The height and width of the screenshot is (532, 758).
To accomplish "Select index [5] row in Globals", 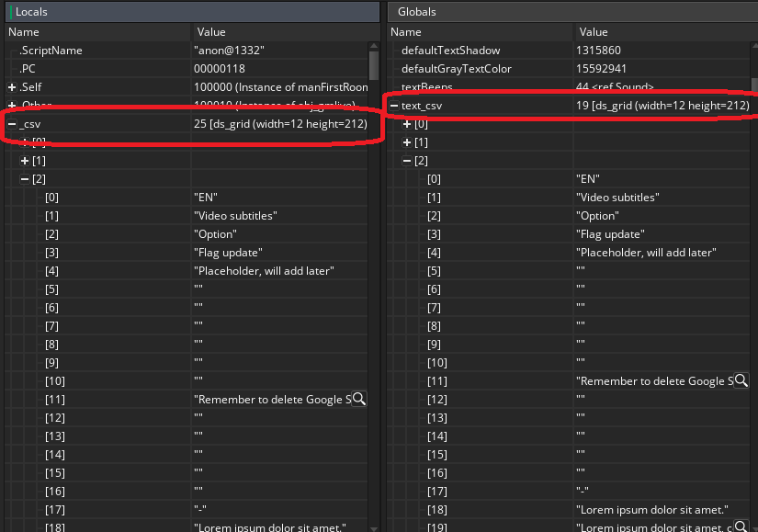I will 569,271.
